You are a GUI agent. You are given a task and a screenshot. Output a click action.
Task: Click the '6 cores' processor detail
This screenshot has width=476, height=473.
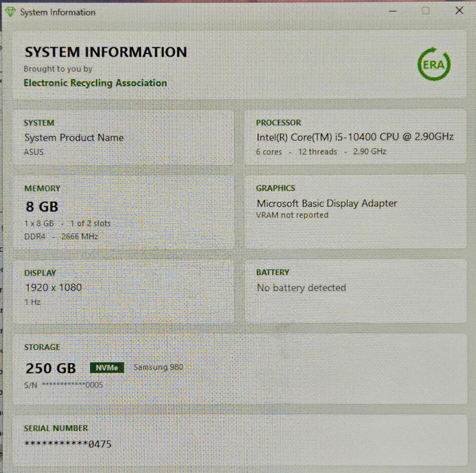click(x=269, y=151)
